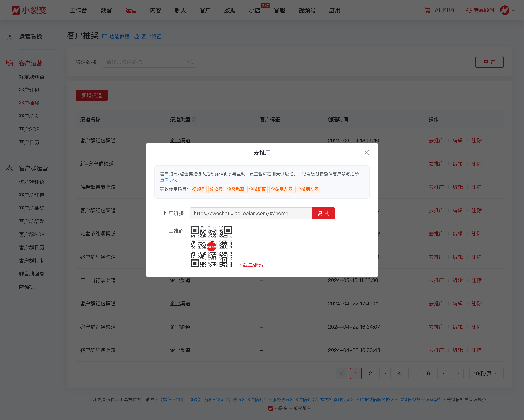The image size is (524, 420).
Task: Open the 应用 top menu
Action: tap(335, 10)
